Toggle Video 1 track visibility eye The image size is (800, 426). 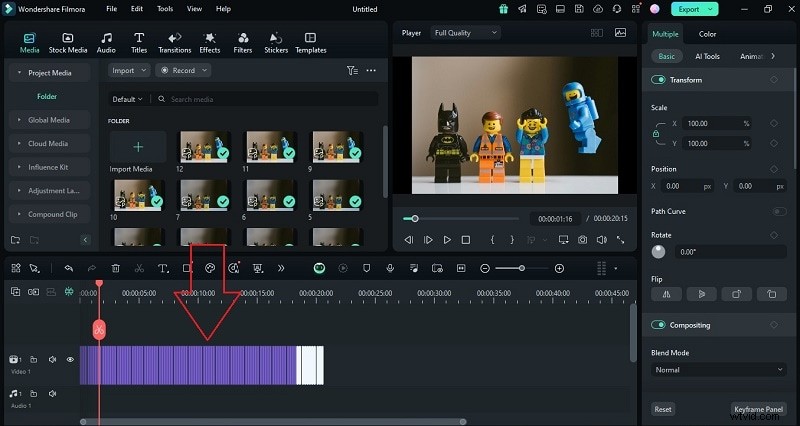(x=70, y=360)
